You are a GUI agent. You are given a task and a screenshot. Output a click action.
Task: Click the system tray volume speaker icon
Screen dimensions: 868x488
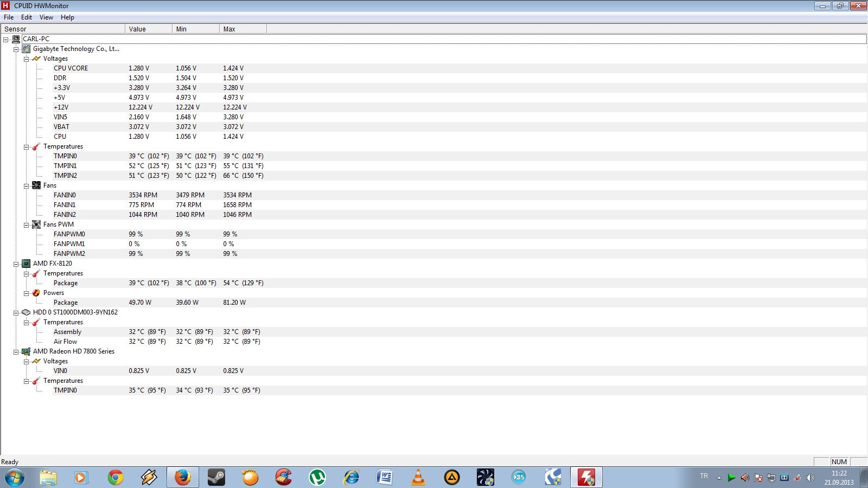click(810, 478)
